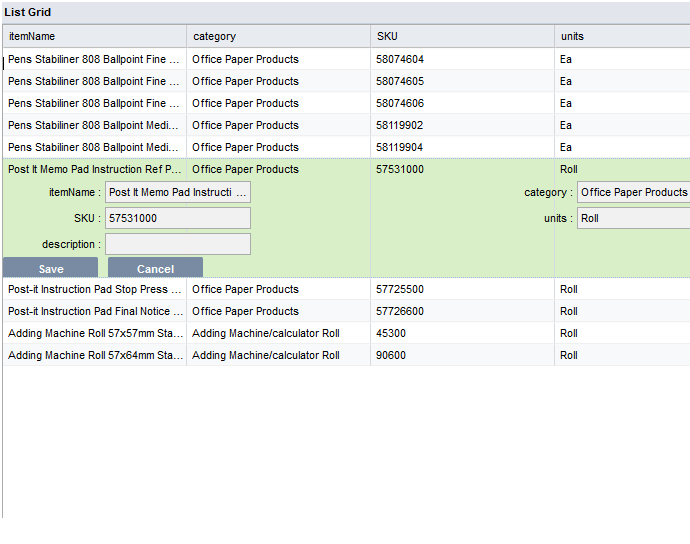Sort by units column header
The height and width of the screenshot is (544, 690).
click(x=622, y=36)
